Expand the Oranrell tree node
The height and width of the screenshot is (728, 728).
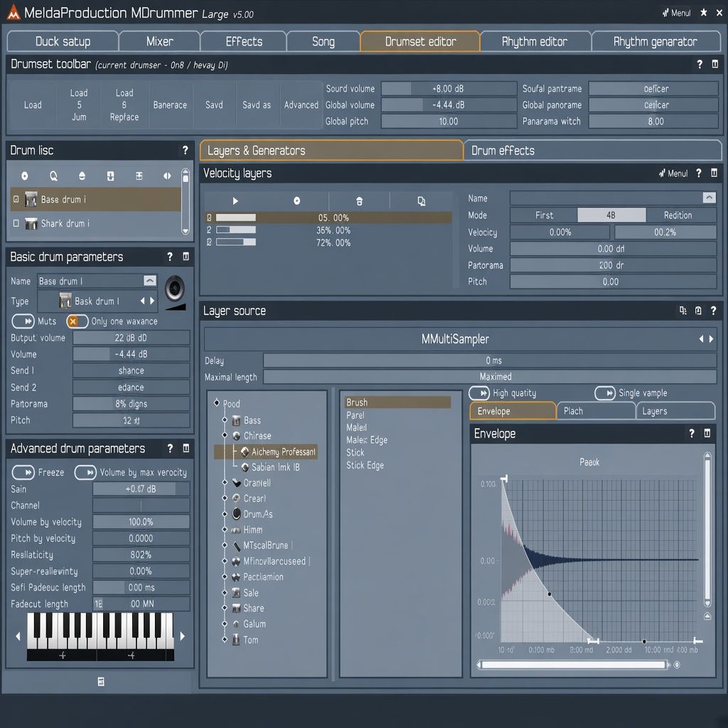point(225,483)
